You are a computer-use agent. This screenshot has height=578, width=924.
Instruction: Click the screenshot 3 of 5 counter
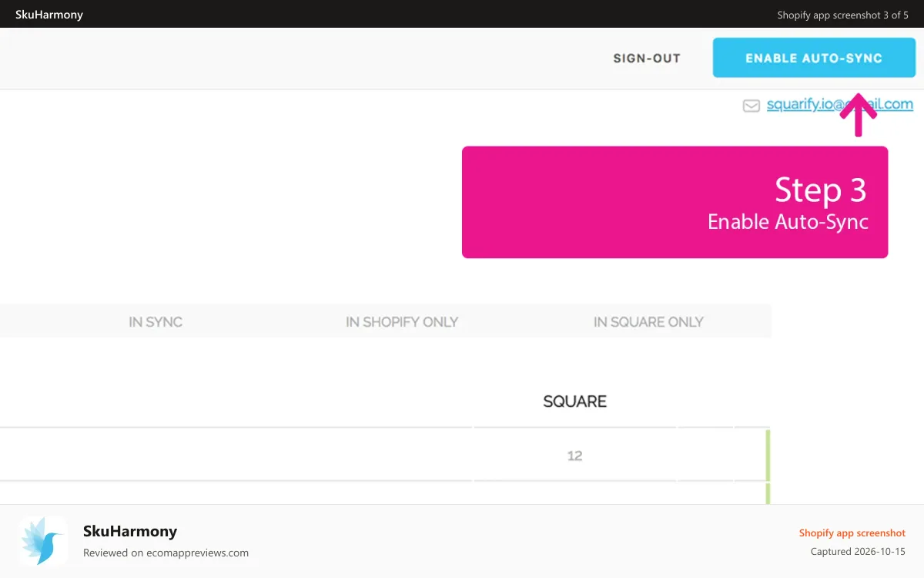point(842,15)
